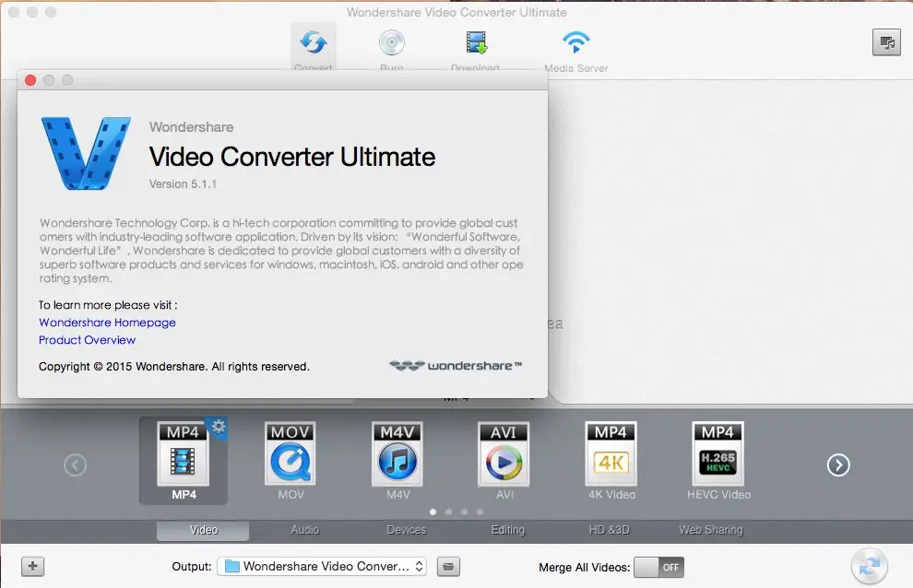Switch to the HD & 3D format tab
The width and height of the screenshot is (913, 588).
609,530
